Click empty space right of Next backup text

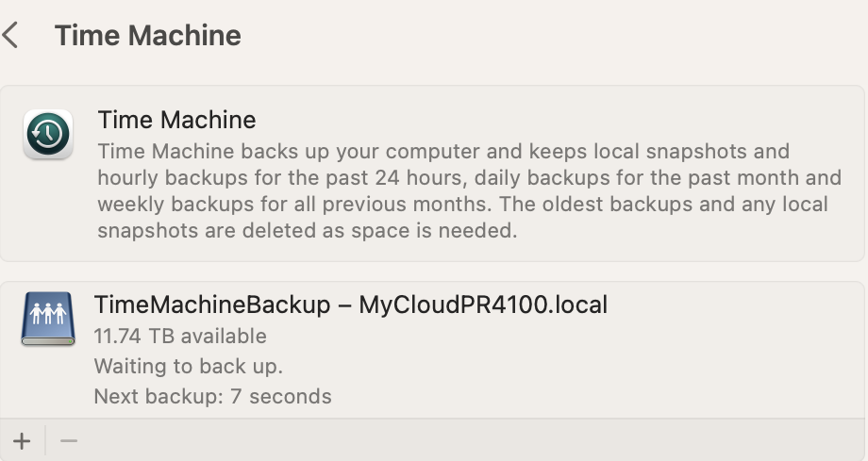point(594,396)
